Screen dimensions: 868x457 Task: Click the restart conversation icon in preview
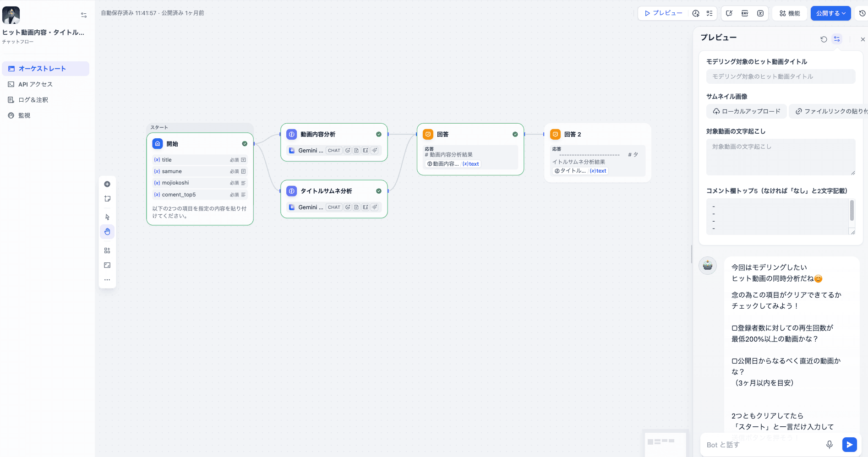click(824, 39)
